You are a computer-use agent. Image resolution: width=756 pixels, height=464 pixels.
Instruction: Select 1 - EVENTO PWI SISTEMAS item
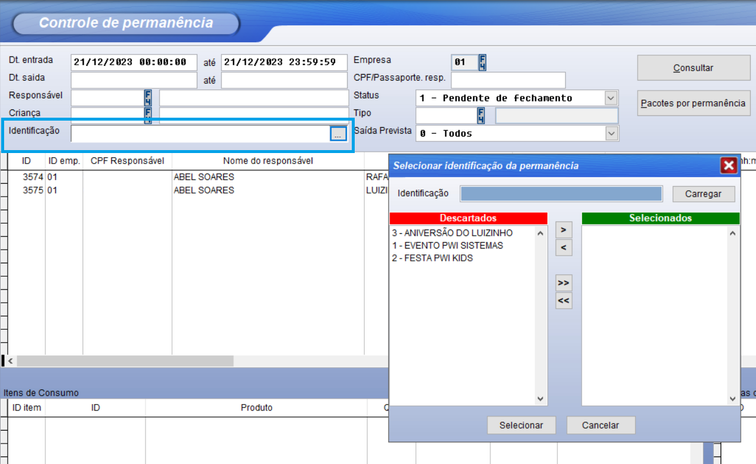point(447,245)
